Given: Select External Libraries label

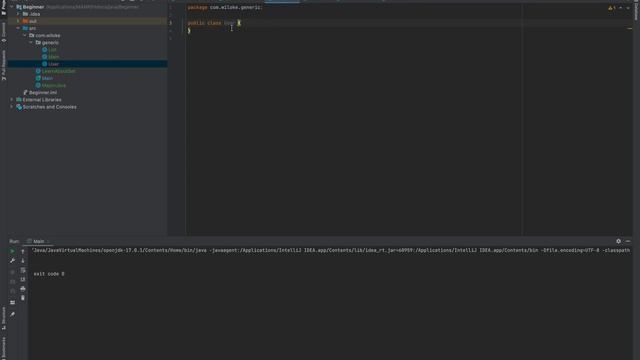Looking at the screenshot, I should click(42, 100).
